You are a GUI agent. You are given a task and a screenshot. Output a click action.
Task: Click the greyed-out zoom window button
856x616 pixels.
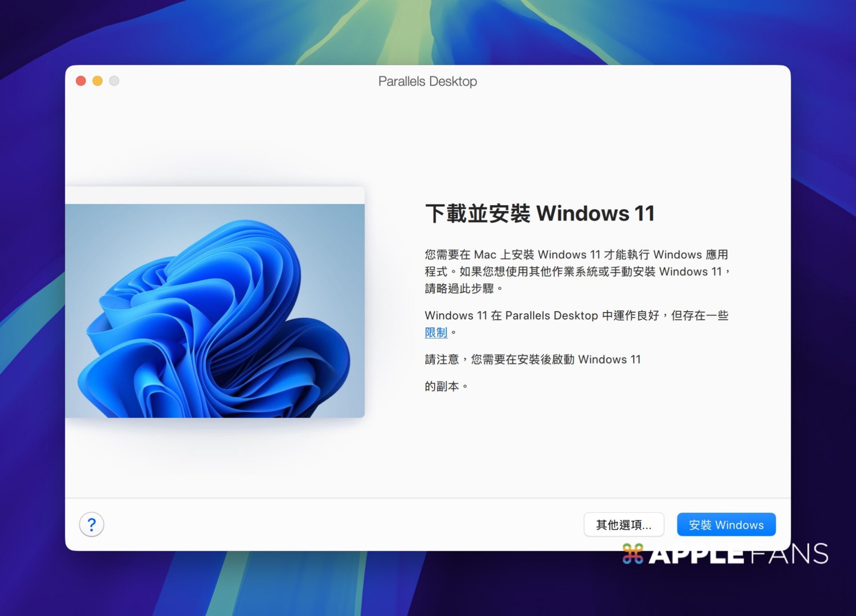(114, 81)
